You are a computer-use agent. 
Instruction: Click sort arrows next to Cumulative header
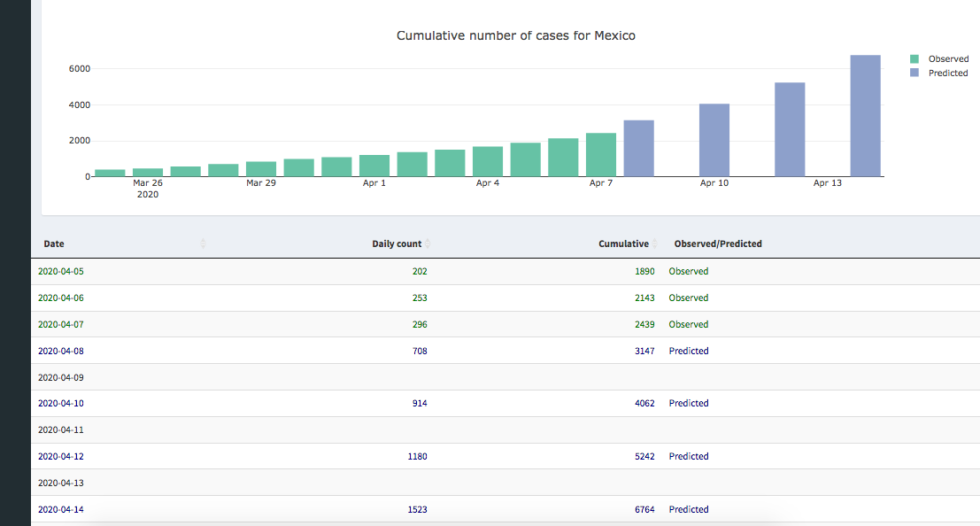[655, 244]
